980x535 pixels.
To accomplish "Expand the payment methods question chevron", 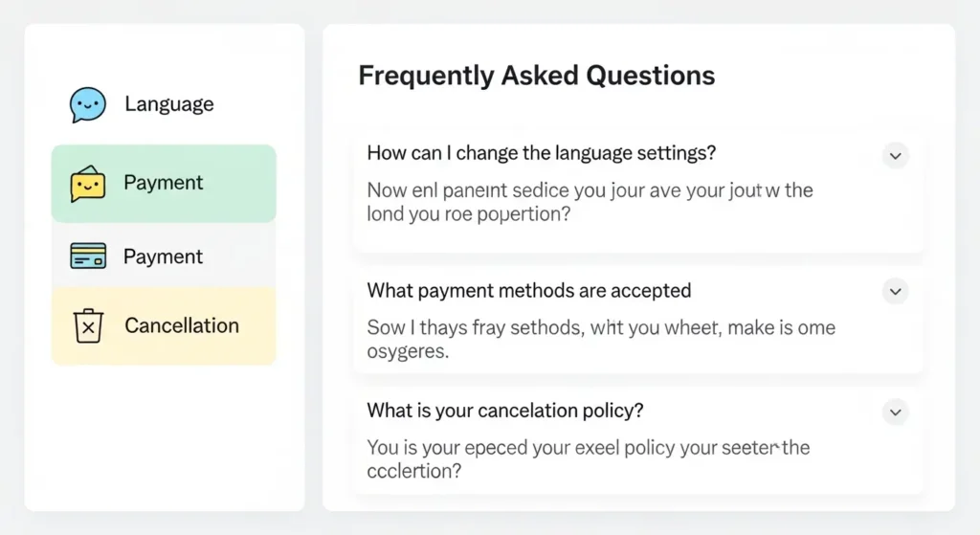I will click(x=895, y=291).
